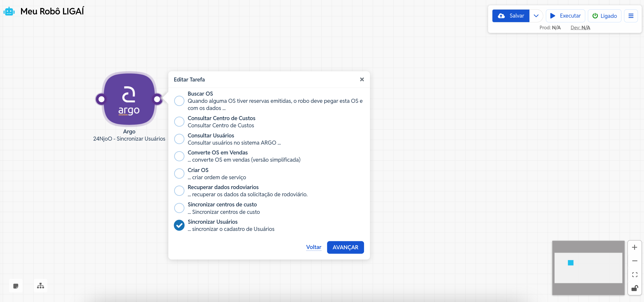Select the Buscar OS radio option
The image size is (644, 302).
(179, 101)
